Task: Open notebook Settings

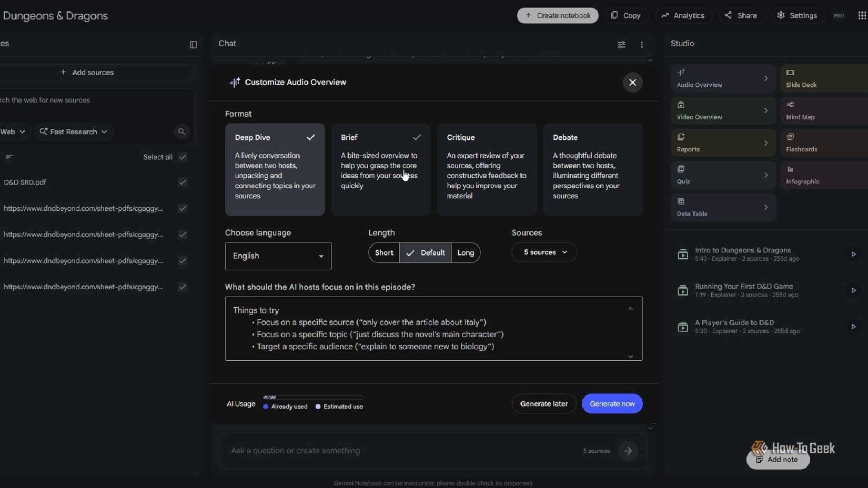Action: coord(798,15)
